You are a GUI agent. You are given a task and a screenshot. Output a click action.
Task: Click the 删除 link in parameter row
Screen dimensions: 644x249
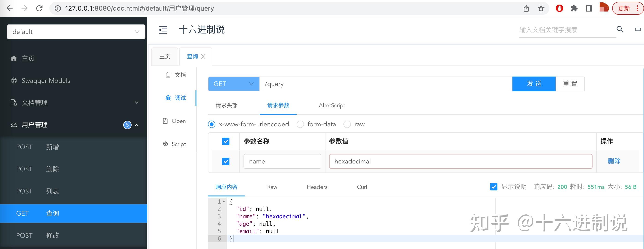click(x=614, y=161)
